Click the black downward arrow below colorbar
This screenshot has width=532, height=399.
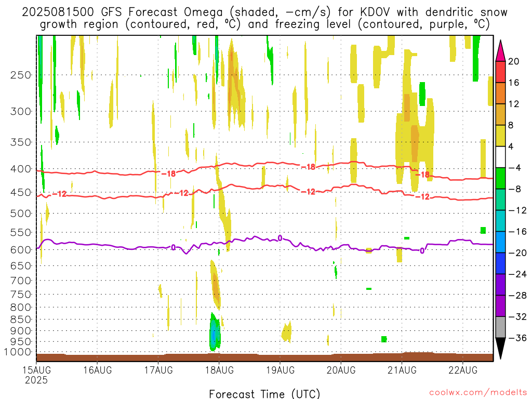click(x=500, y=349)
